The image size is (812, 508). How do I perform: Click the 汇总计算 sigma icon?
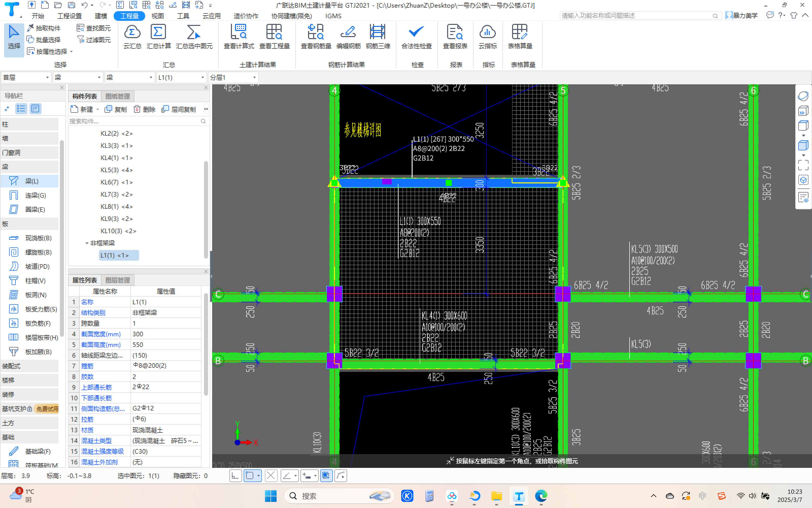pyautogui.click(x=158, y=37)
